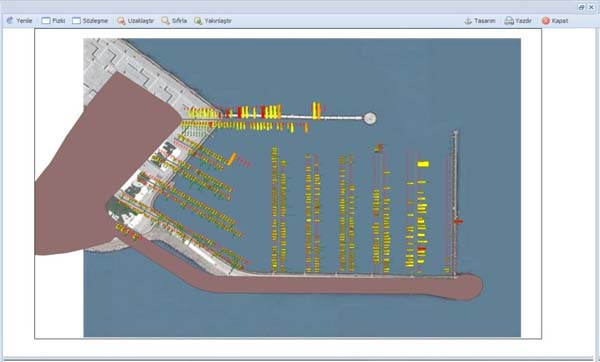Screen dimensions: 600x362
Task: Select the orange angled berth near diagonal piers
Action: pyautogui.click(x=232, y=159)
